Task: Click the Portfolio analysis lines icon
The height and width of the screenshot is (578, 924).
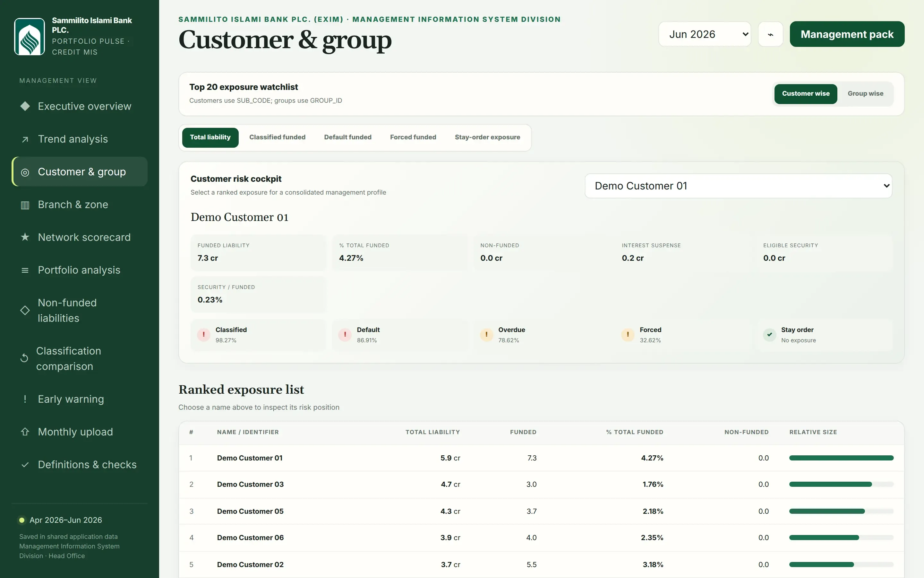Action: click(x=25, y=270)
